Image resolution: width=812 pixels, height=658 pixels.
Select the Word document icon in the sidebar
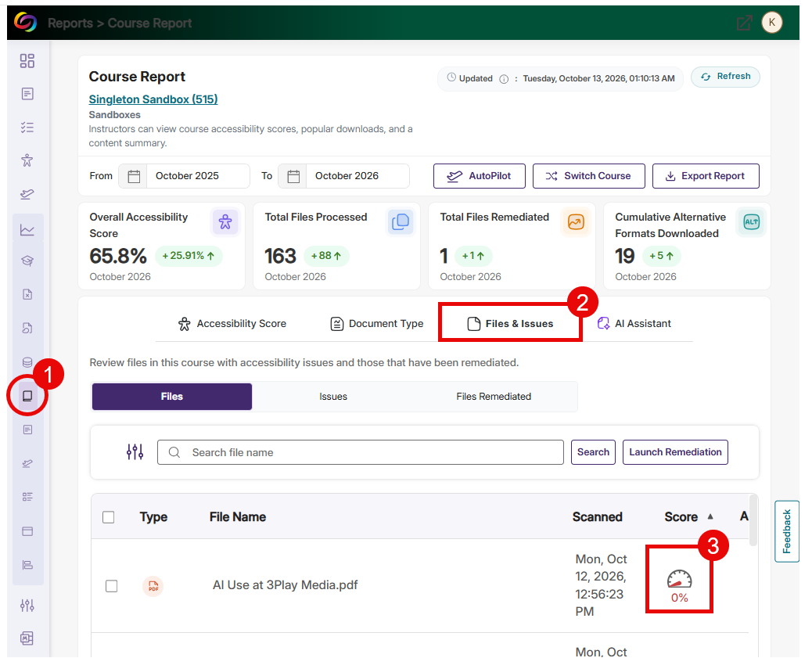27,638
